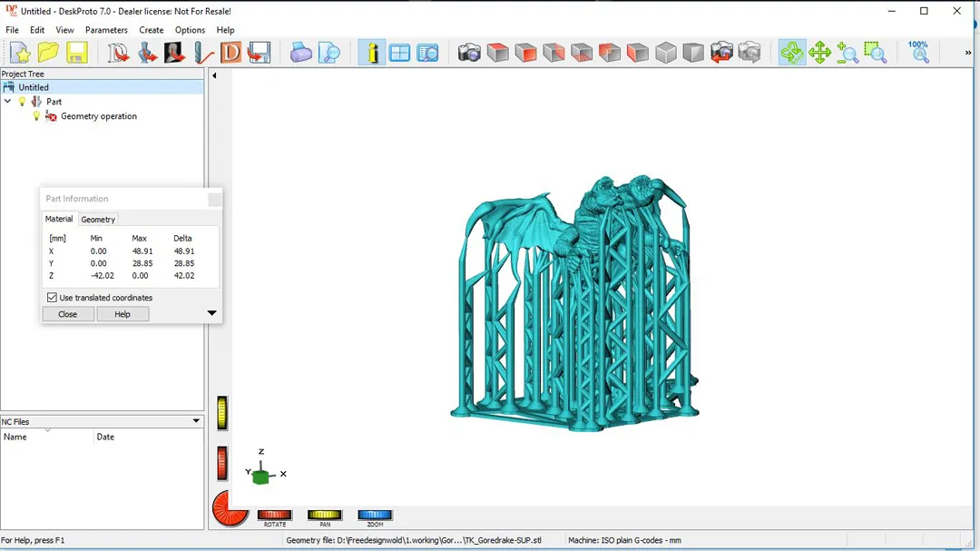980x551 pixels.
Task: Switch to the Geometry tab
Action: (98, 220)
